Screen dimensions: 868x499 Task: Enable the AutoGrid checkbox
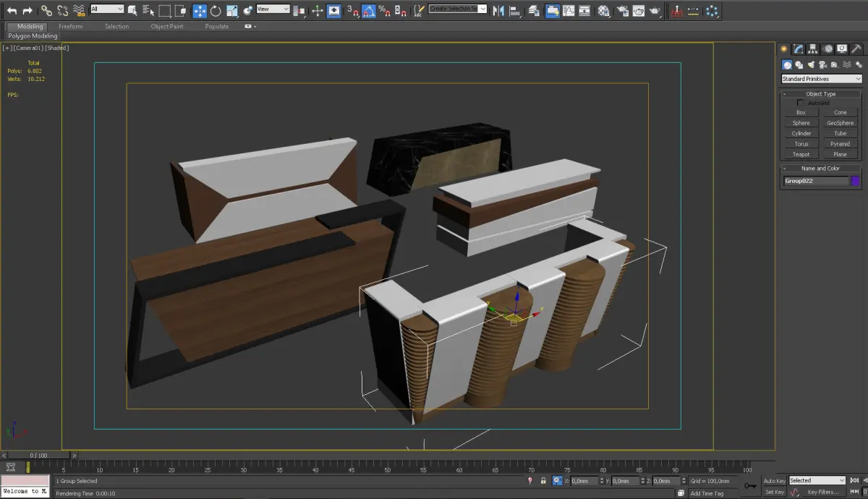point(800,103)
